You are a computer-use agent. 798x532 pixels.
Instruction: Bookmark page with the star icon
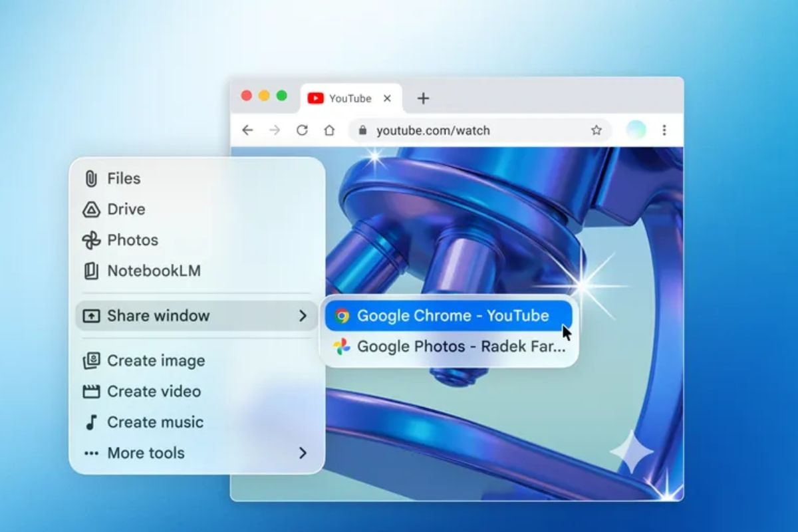pos(597,130)
